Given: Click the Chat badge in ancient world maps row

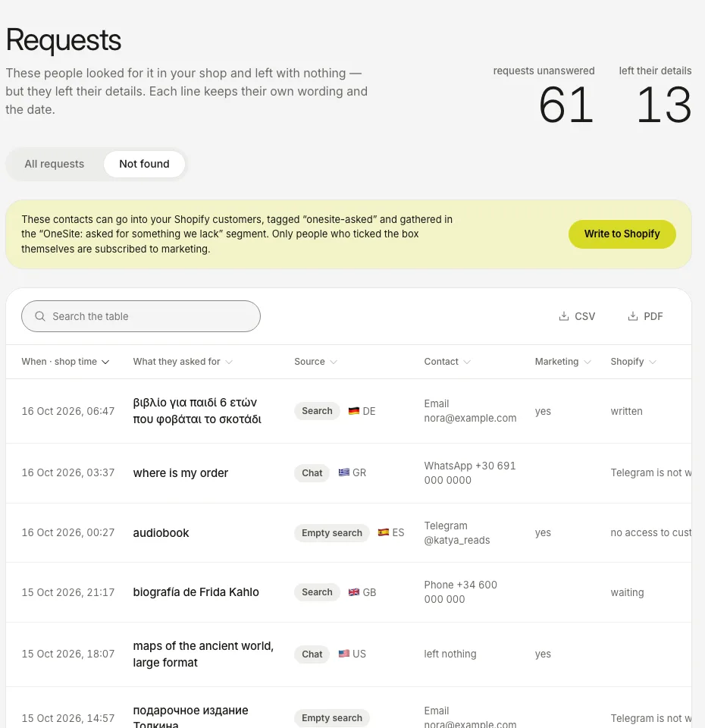Looking at the screenshot, I should [x=312, y=654].
